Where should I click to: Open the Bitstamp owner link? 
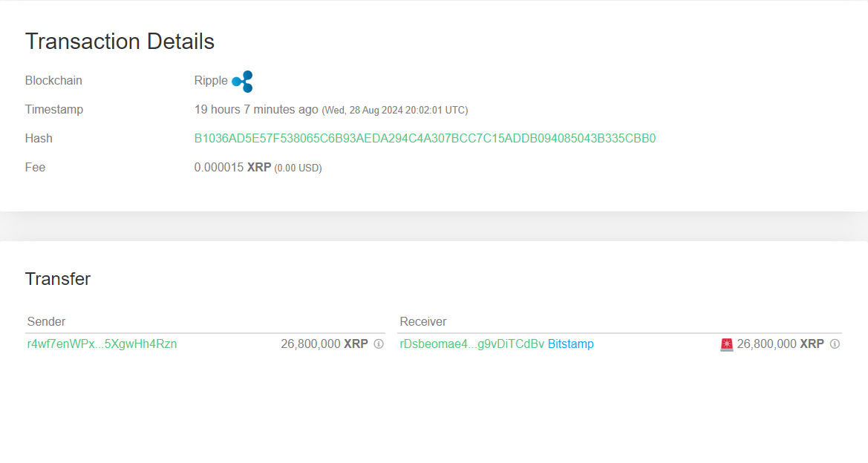coord(570,344)
